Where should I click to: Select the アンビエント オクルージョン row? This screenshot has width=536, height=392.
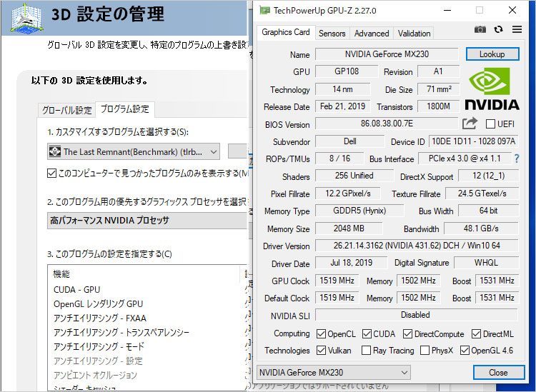point(147,376)
